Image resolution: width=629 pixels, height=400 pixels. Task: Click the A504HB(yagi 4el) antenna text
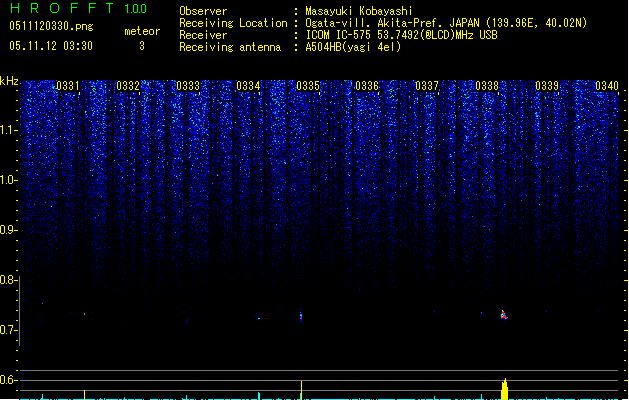click(x=353, y=47)
